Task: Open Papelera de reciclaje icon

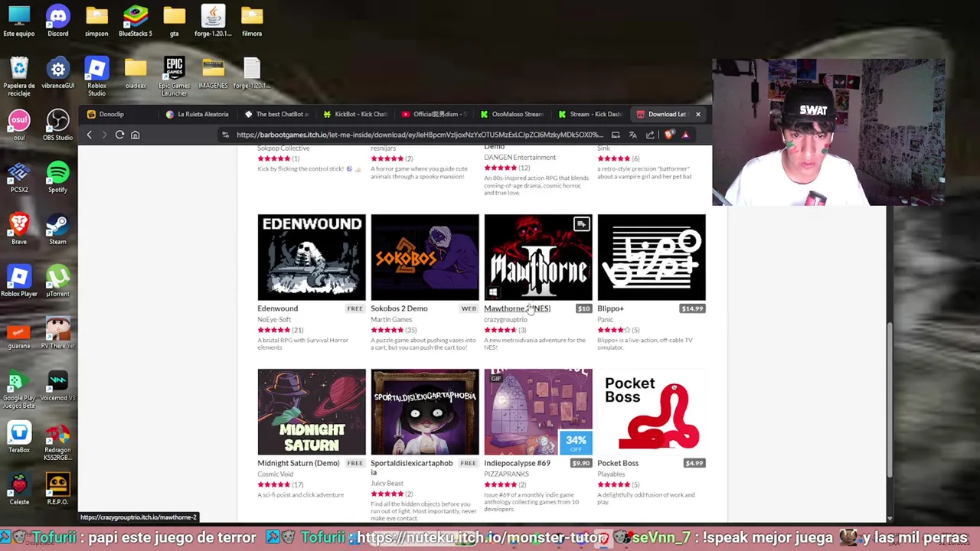Action: [19, 77]
